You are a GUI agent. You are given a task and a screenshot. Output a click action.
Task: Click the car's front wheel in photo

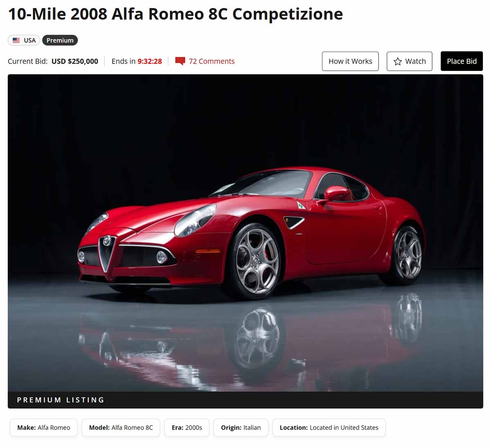click(257, 261)
